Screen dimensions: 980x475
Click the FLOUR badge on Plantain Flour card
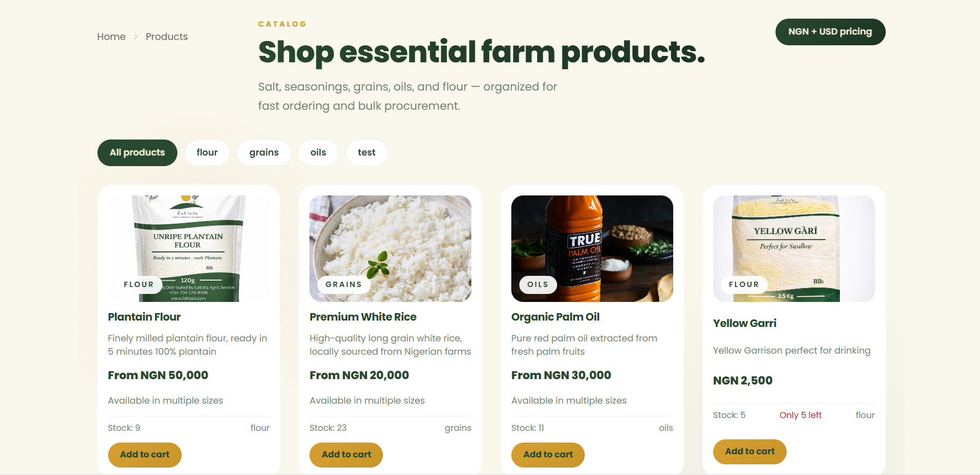(138, 284)
